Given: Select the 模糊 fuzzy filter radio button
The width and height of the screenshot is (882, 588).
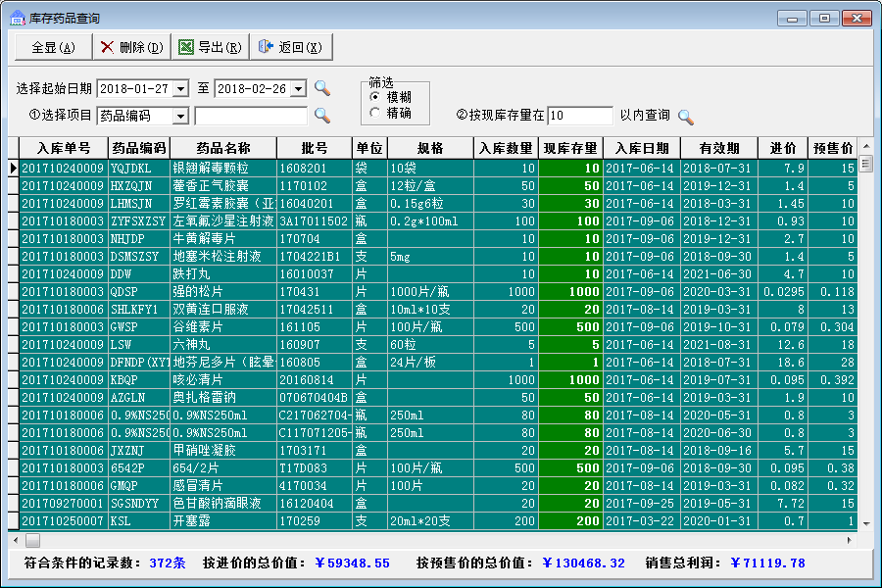Looking at the screenshot, I should pyautogui.click(x=375, y=97).
